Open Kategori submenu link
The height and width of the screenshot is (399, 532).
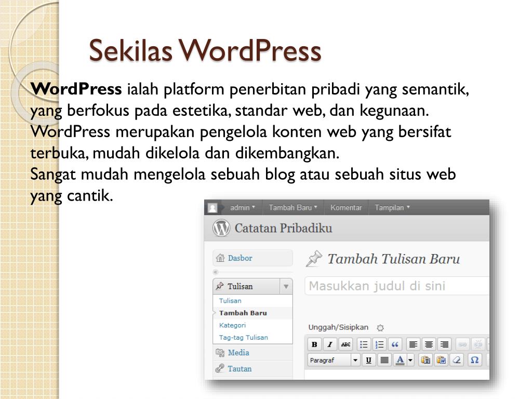232,325
